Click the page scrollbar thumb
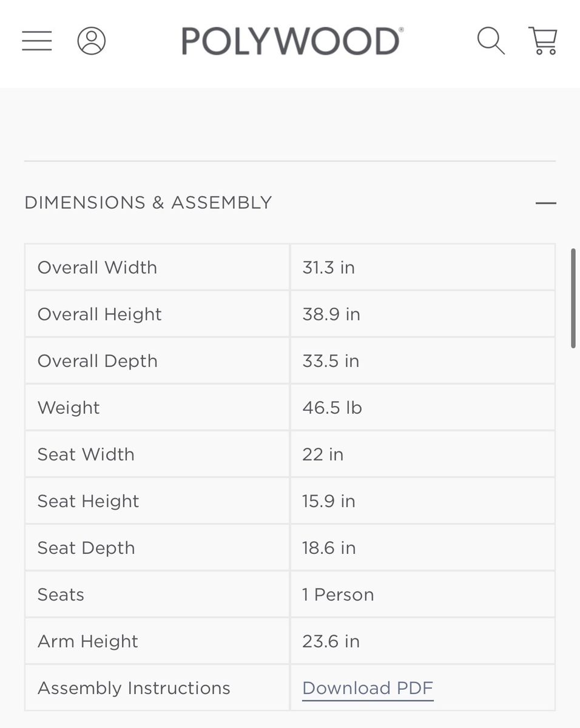Viewport: 580px width, 728px height. point(573,298)
